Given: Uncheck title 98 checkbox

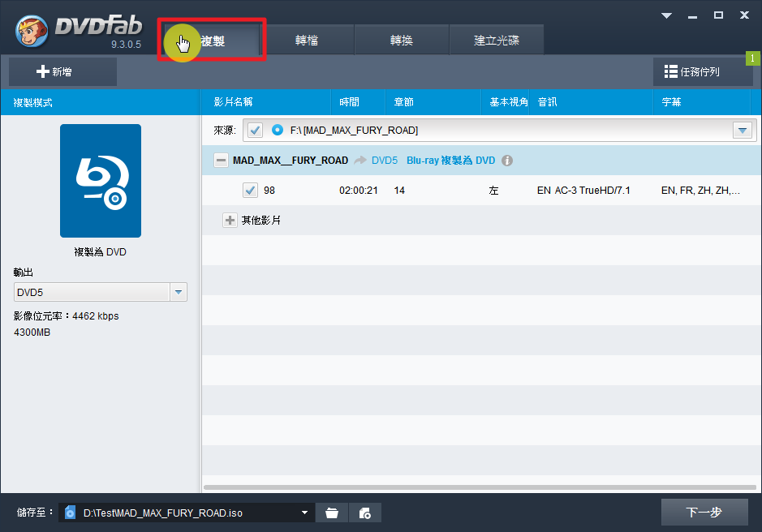Looking at the screenshot, I should [x=250, y=191].
